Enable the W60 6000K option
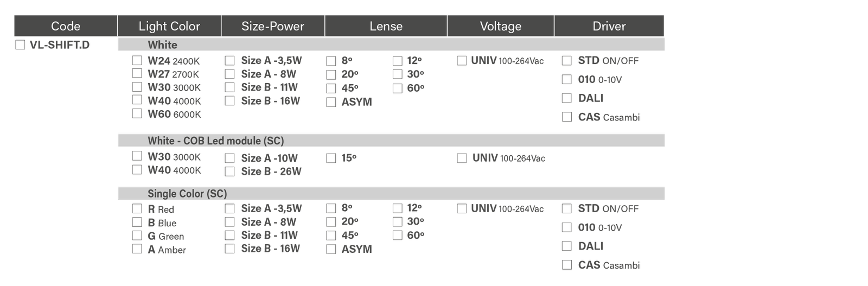 click(137, 113)
